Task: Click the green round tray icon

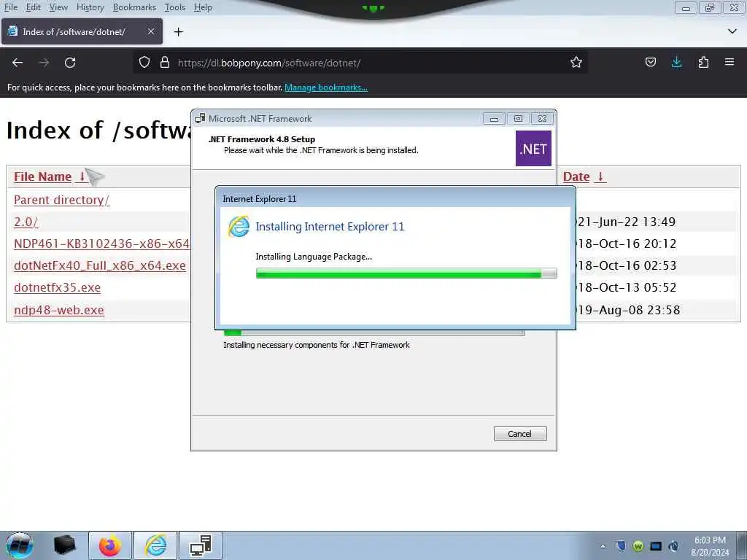Action: 638,546
